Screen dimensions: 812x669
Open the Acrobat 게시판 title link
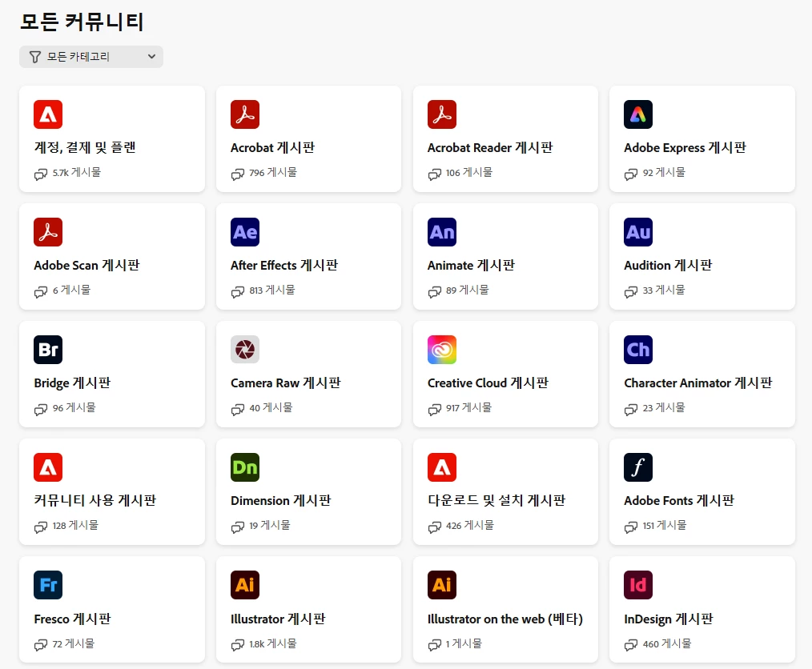(x=272, y=147)
